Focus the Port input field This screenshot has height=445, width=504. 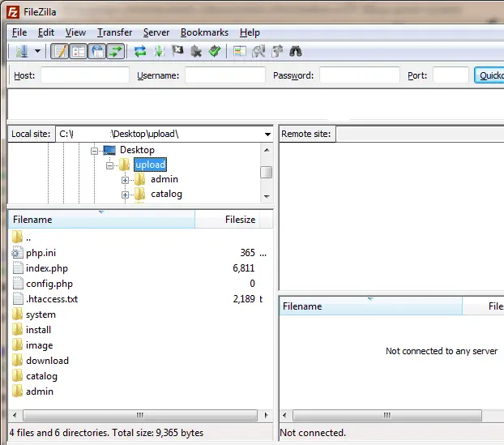tap(451, 75)
